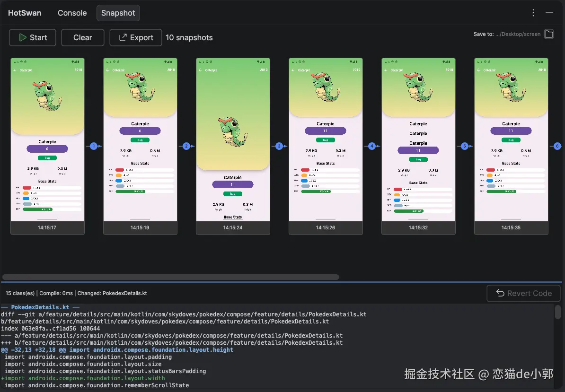Click the horizontal snapshot scrollbar

pos(171,277)
